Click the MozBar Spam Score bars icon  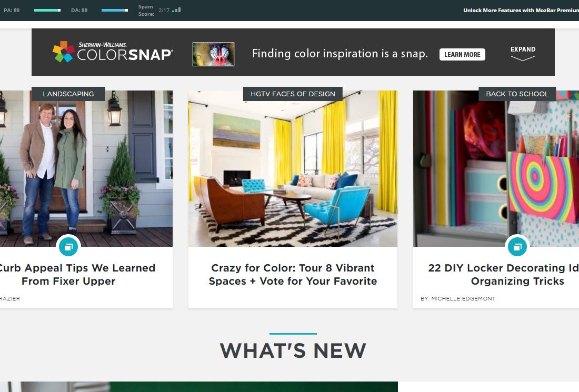176,11
